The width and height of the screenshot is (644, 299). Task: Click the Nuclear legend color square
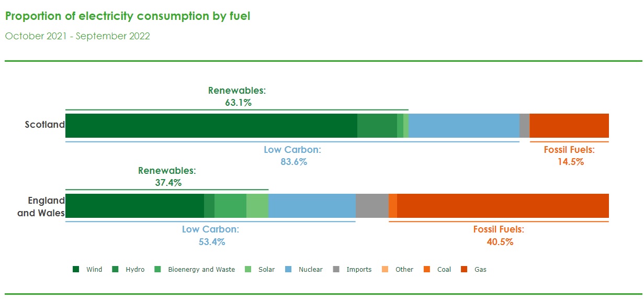pyautogui.click(x=288, y=270)
